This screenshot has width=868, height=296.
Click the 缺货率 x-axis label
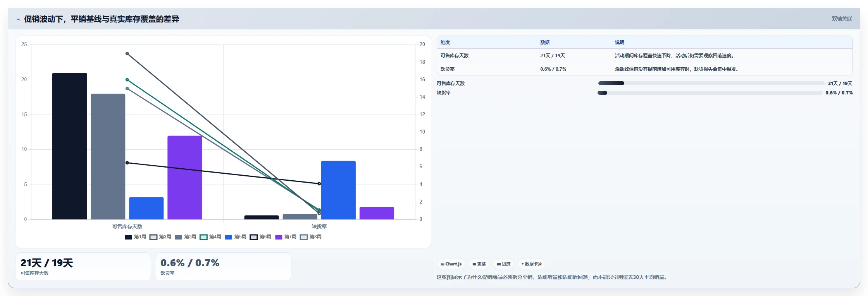tap(319, 226)
